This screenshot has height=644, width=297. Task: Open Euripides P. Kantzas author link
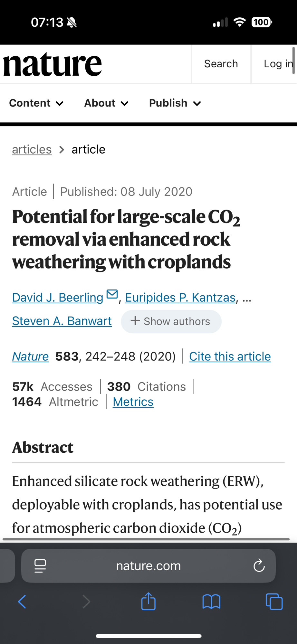[180, 298]
